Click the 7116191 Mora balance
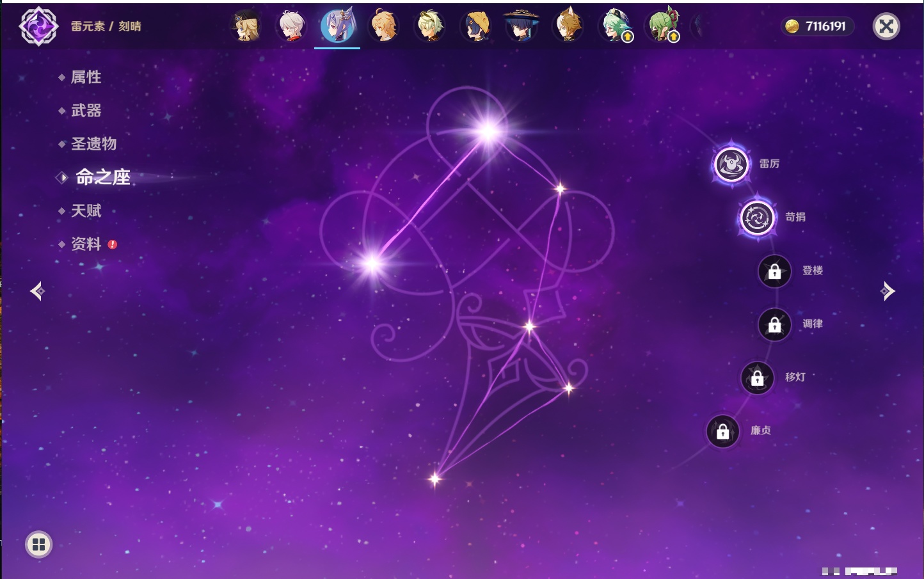This screenshot has width=924, height=579. [825, 26]
